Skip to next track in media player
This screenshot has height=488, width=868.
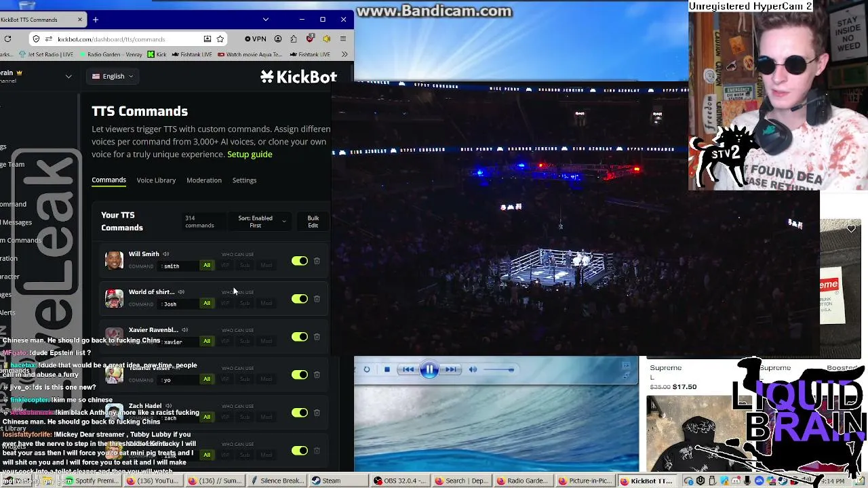coord(450,369)
